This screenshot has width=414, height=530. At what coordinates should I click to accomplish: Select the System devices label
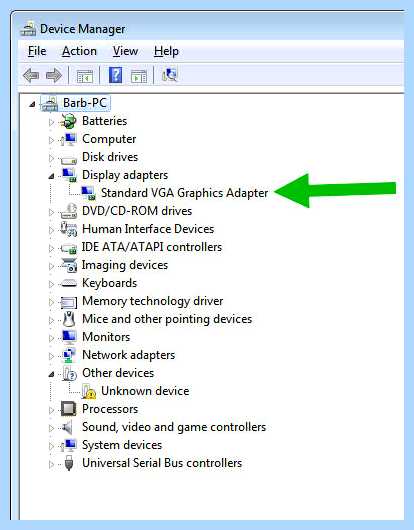[122, 445]
